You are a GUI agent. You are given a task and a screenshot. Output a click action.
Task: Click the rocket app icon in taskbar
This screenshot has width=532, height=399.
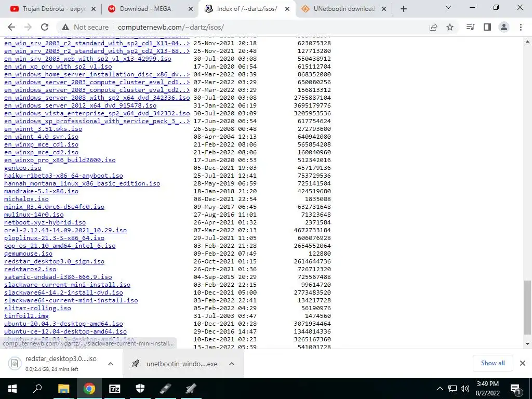point(191,389)
